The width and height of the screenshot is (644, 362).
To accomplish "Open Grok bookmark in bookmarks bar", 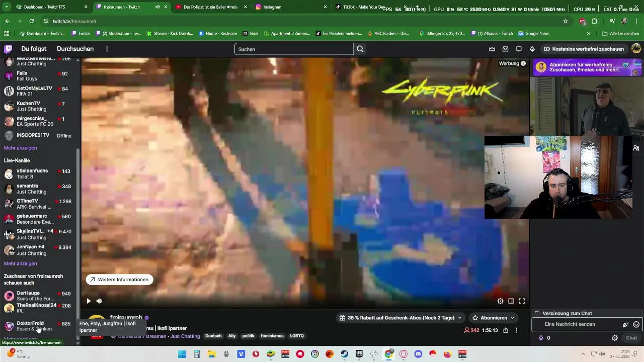I will (x=250, y=34).
